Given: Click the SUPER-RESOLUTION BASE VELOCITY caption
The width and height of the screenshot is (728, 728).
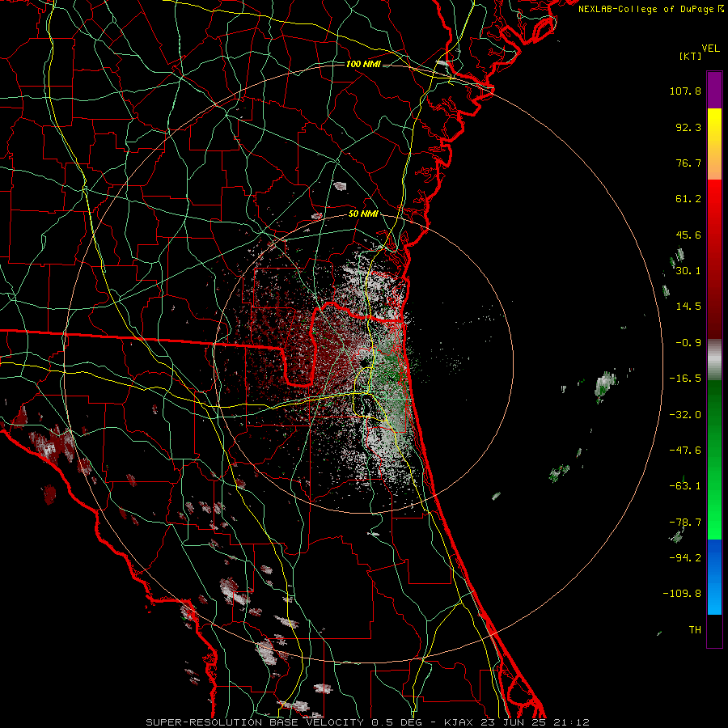Looking at the screenshot, I should (255, 722).
